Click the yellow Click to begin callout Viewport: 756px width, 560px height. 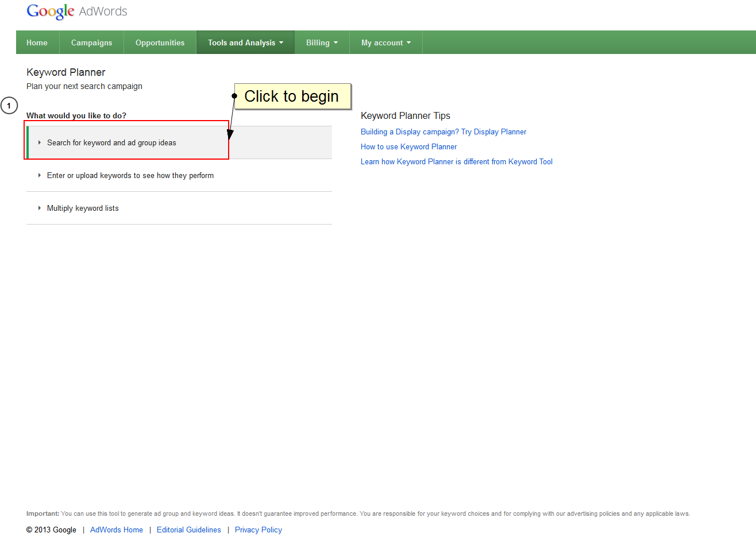pyautogui.click(x=292, y=96)
